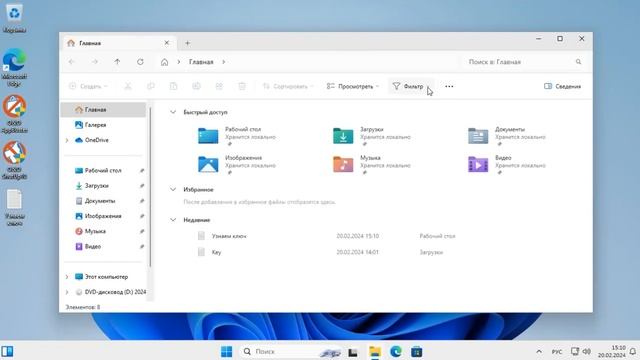Open the Сортировать dropdown
640x360 pixels.
click(x=288, y=86)
